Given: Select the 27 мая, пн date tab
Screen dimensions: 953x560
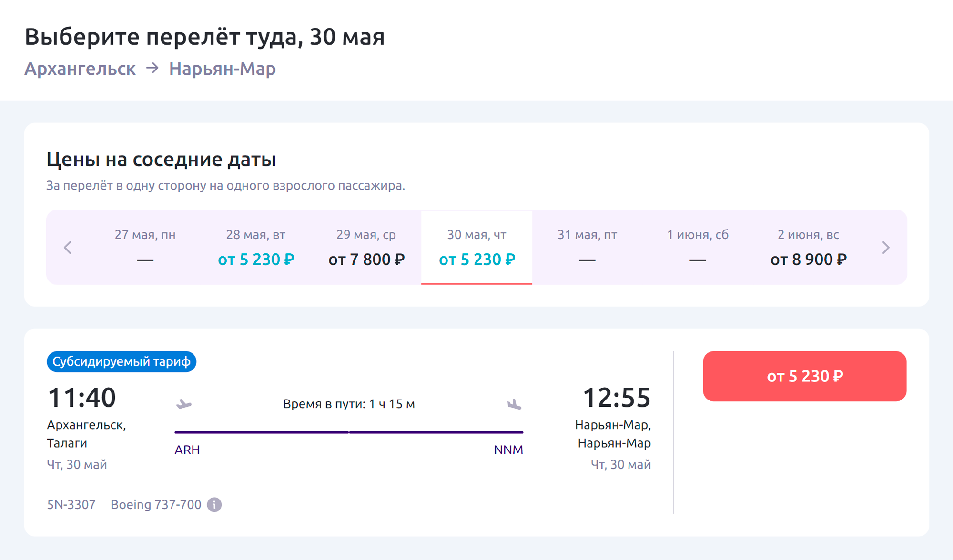Looking at the screenshot, I should coord(145,248).
